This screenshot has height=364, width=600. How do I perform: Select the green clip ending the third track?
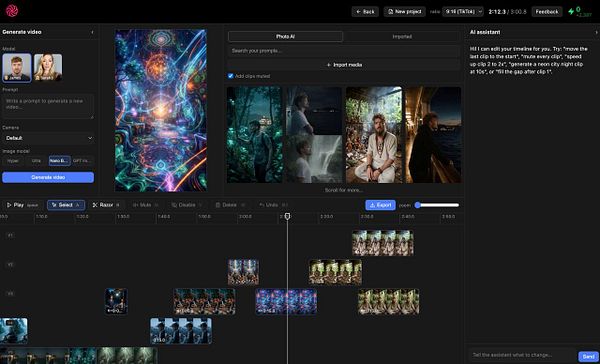point(388,301)
